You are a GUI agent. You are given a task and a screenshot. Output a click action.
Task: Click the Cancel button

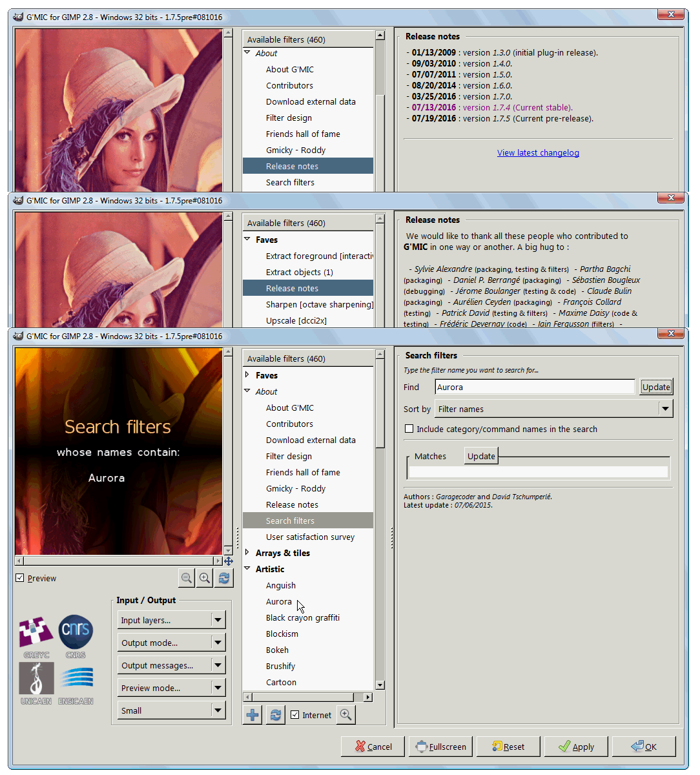(373, 747)
